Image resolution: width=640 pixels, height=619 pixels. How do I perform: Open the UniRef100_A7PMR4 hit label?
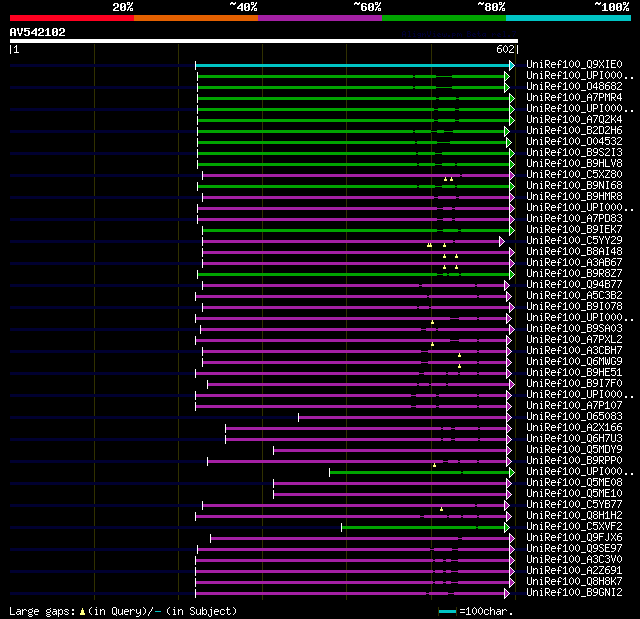tap(574, 98)
